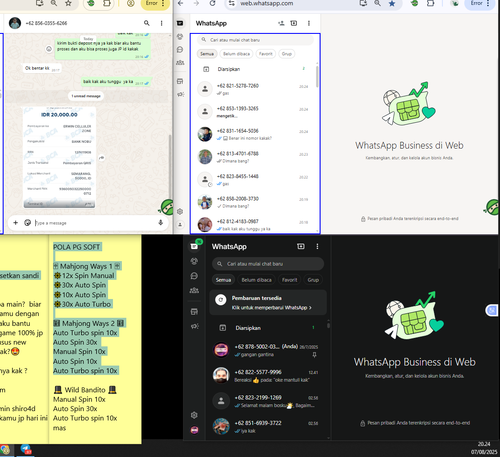Start a new chat in light WhatsApp header

[x=294, y=23]
